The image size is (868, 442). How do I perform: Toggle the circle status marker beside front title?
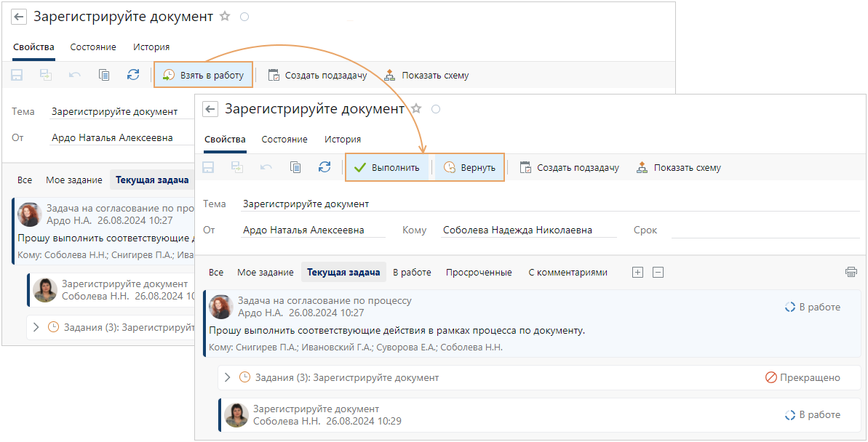pyautogui.click(x=436, y=109)
